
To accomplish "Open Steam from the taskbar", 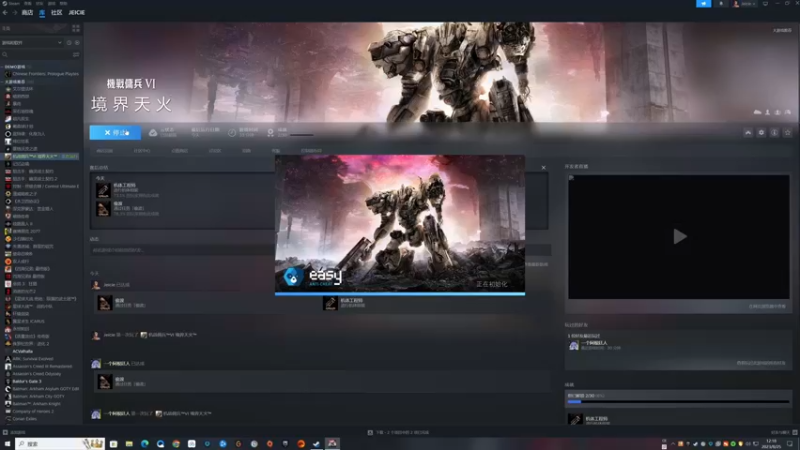I will tap(316, 444).
